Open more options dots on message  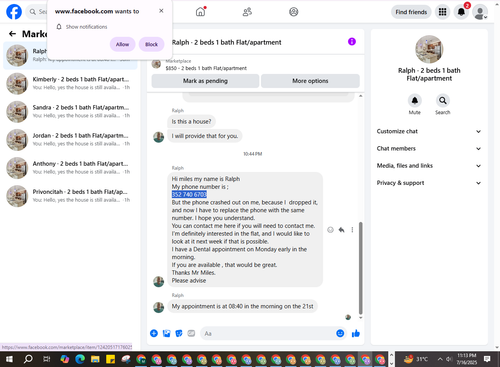coord(352,230)
